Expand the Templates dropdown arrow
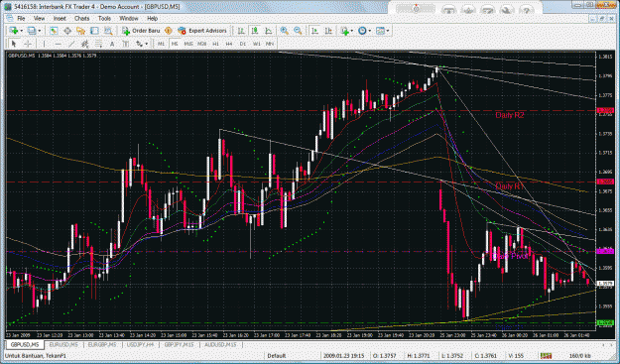The width and height of the screenshot is (620, 364). coord(388,31)
